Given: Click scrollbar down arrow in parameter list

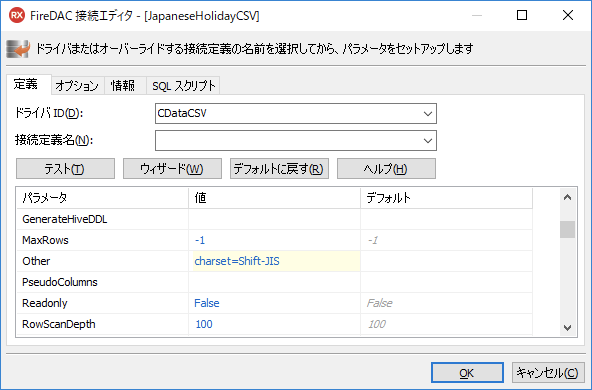Looking at the screenshot, I should tap(567, 328).
